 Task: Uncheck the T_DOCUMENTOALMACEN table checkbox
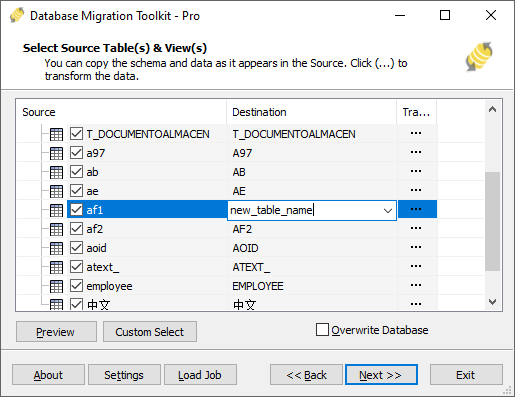[x=76, y=134]
